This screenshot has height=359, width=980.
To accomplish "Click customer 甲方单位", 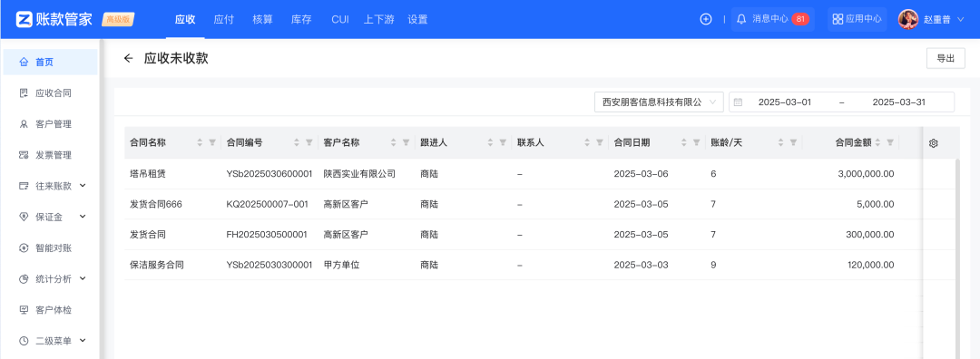I will (341, 265).
